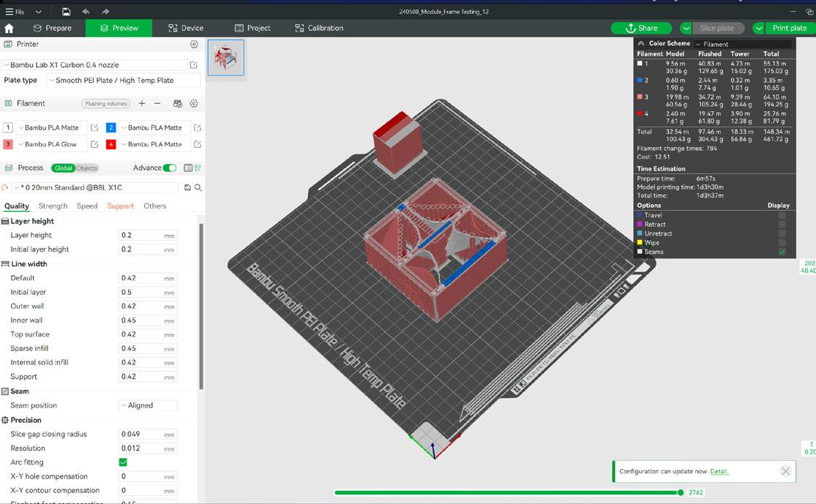
Task: Close the configuration update notification
Action: tap(785, 471)
